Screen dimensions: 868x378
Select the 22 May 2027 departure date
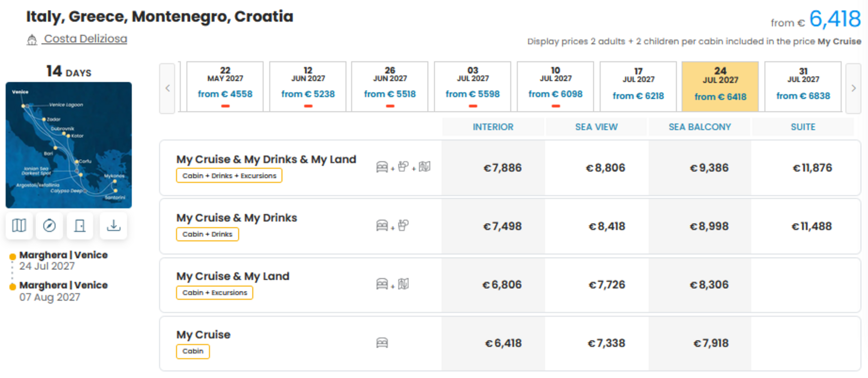point(225,86)
